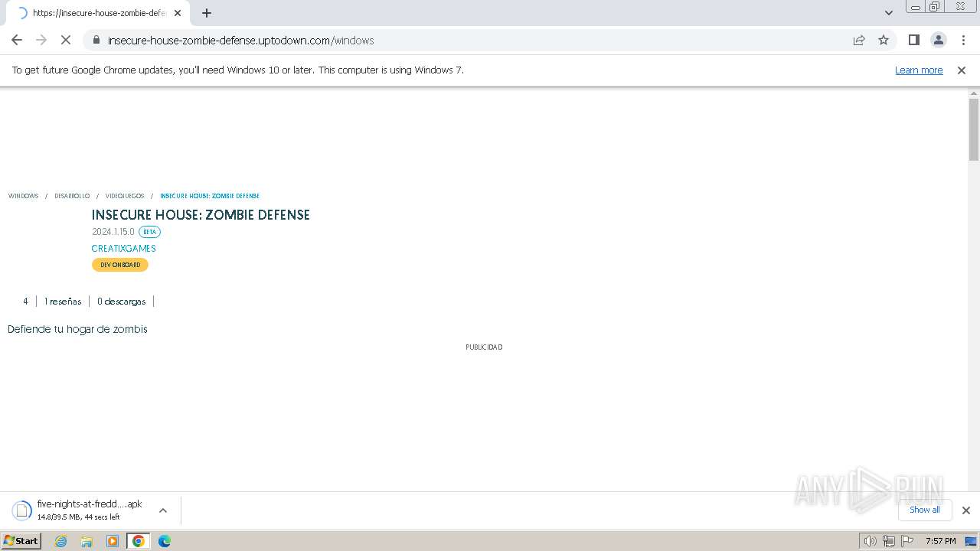The image size is (980, 551).
Task: Click the volume speaker tray icon
Action: (x=870, y=541)
